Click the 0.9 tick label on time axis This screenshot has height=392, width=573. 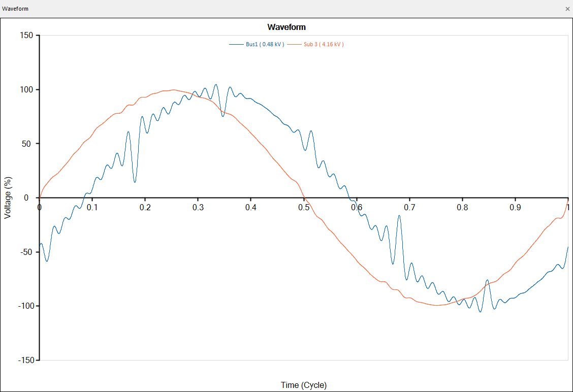point(515,208)
